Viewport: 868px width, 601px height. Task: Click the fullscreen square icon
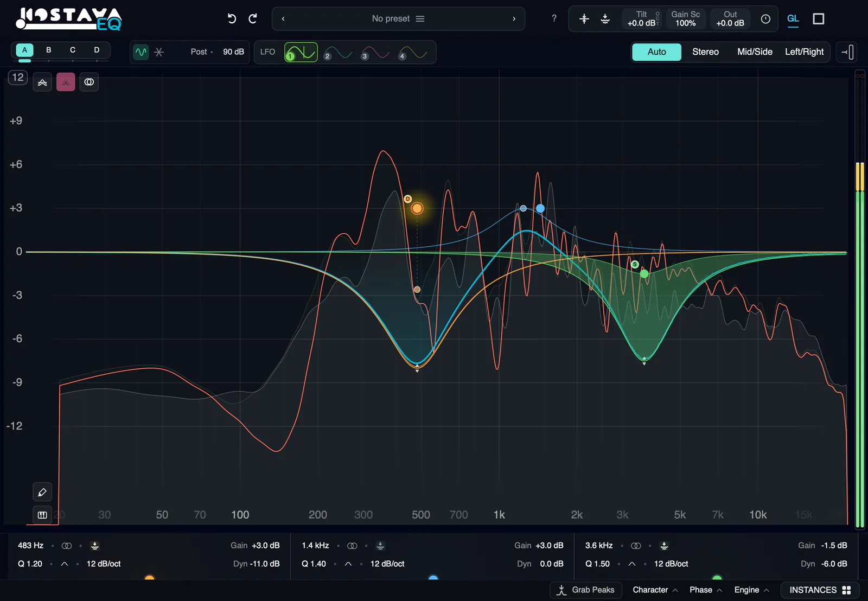click(819, 19)
